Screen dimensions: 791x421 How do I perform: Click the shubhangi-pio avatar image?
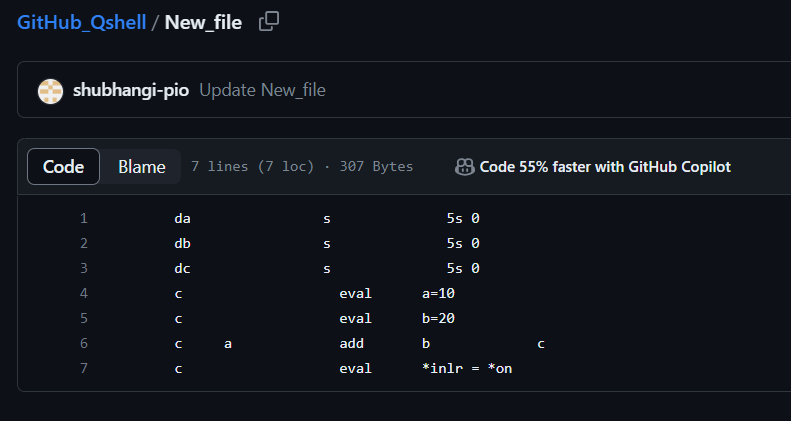tap(50, 90)
